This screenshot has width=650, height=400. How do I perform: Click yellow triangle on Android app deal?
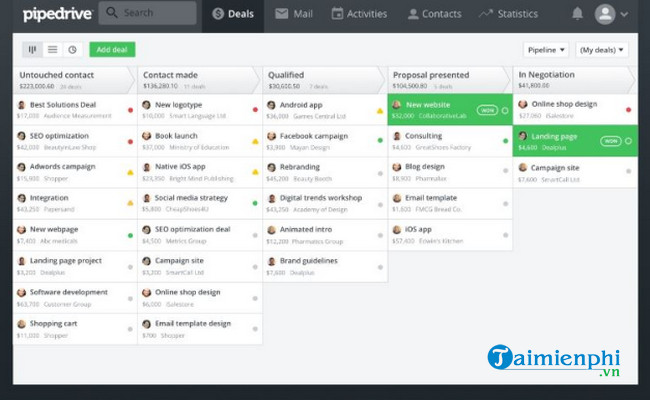[x=380, y=111]
